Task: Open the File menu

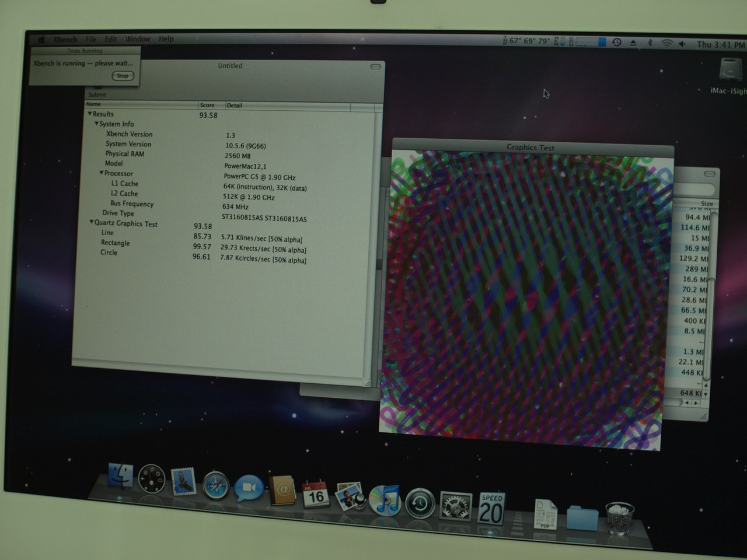Action: (91, 40)
